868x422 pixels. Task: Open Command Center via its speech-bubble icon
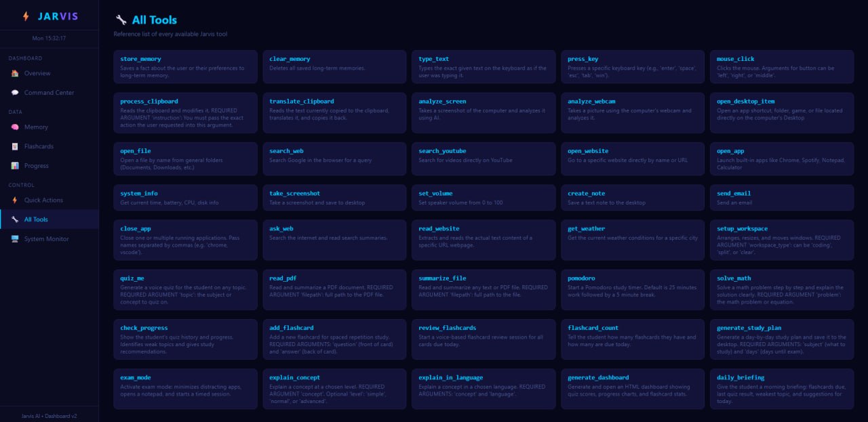coord(15,93)
